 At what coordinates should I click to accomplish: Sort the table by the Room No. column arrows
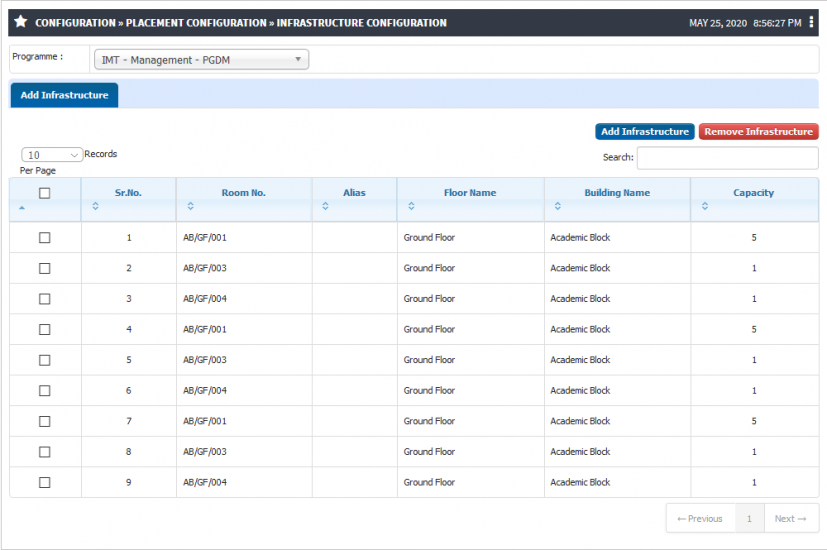pyautogui.click(x=190, y=206)
